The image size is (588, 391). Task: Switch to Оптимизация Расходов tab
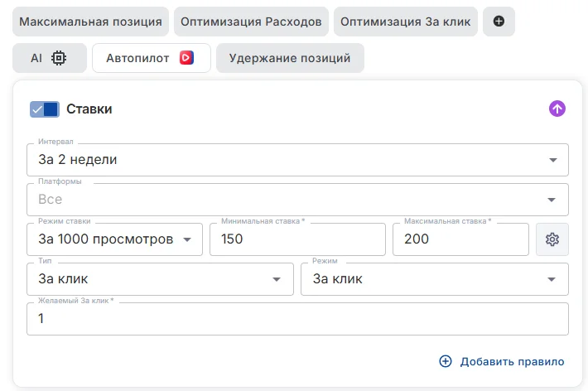(x=251, y=22)
